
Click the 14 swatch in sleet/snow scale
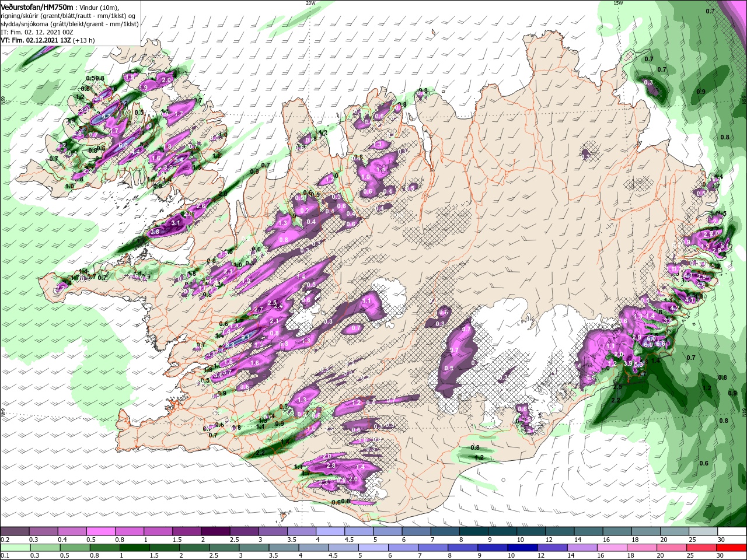click(x=589, y=531)
